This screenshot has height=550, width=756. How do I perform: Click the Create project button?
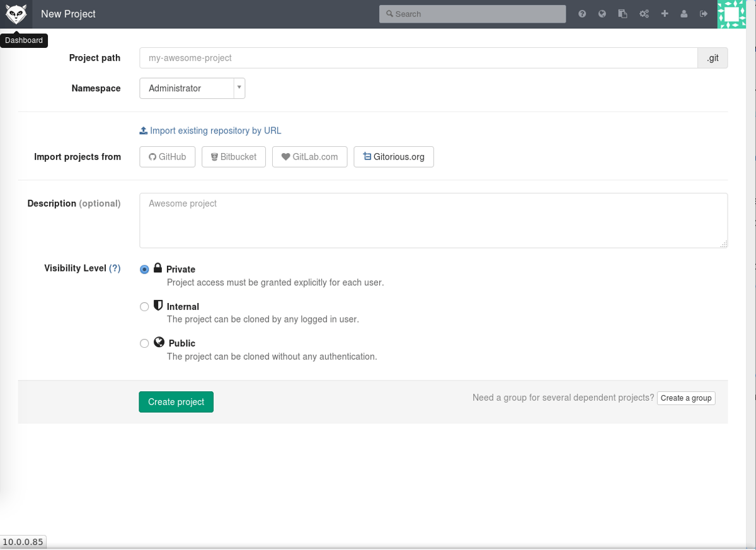coord(176,401)
